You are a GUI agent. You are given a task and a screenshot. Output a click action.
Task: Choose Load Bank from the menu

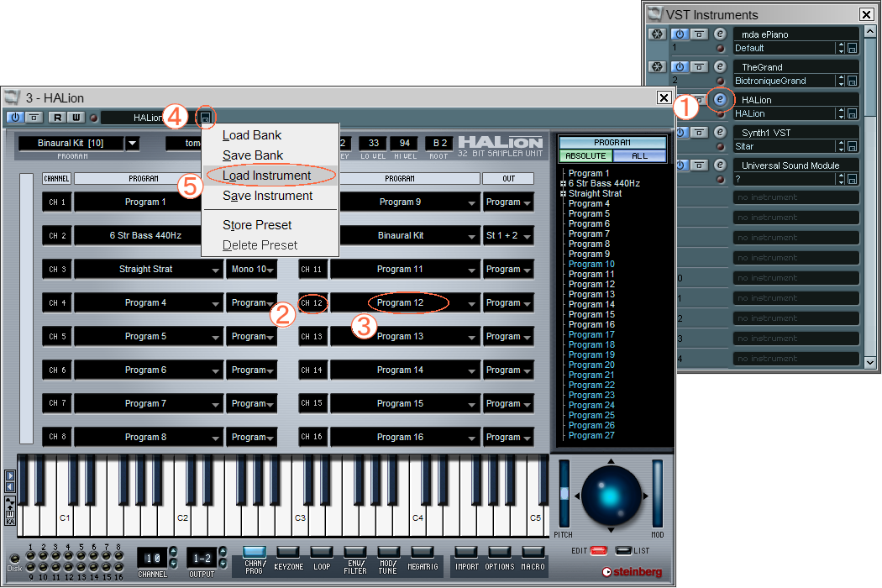(x=270, y=135)
